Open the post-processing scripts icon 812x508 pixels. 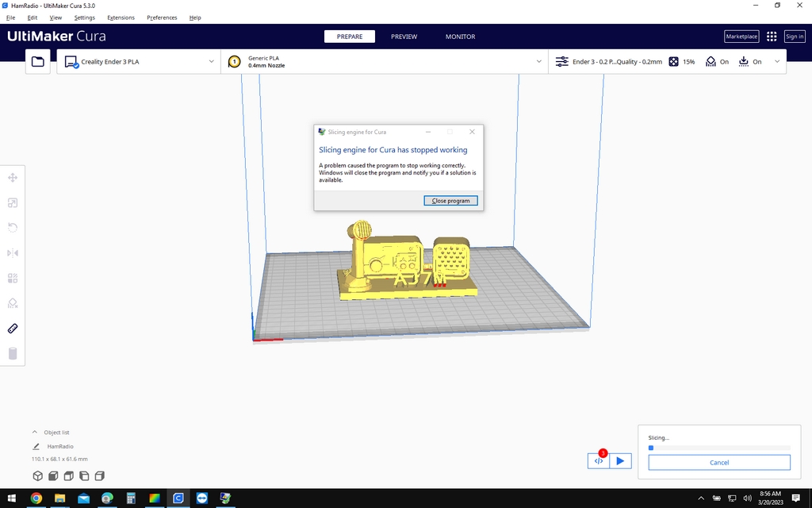[599, 461]
